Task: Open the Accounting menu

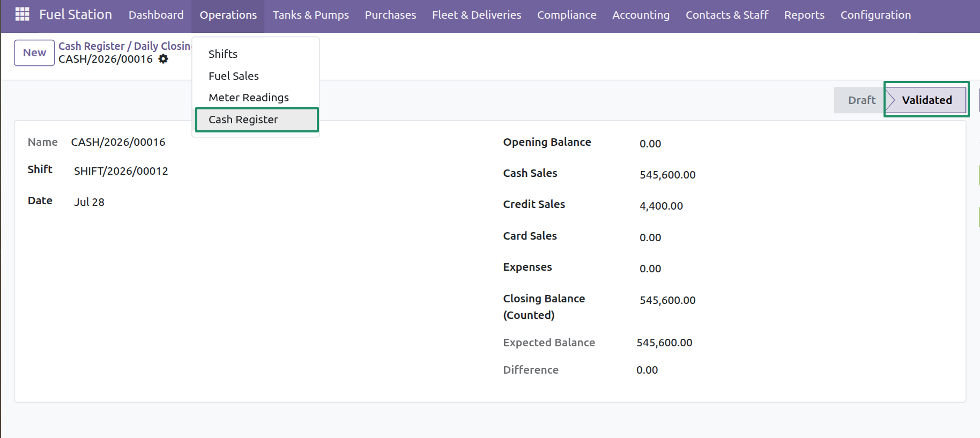Action: click(x=641, y=15)
